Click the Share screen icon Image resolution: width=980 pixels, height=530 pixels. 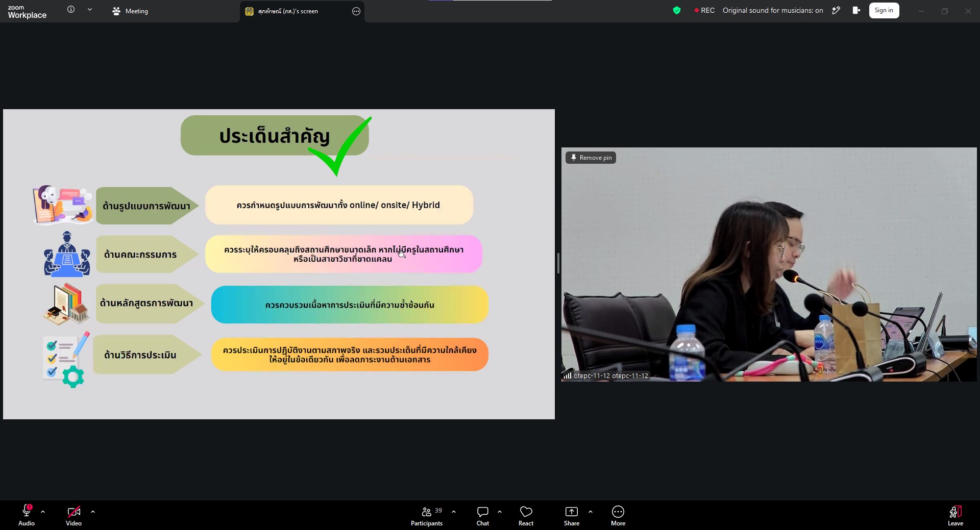(x=572, y=516)
